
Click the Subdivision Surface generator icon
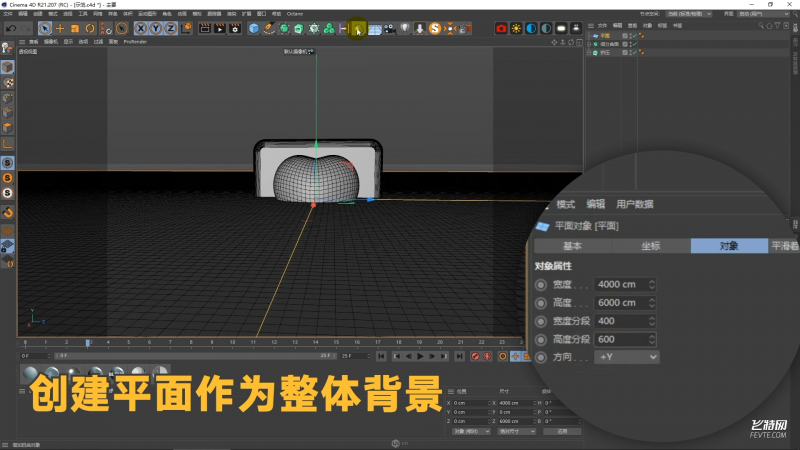(x=284, y=29)
